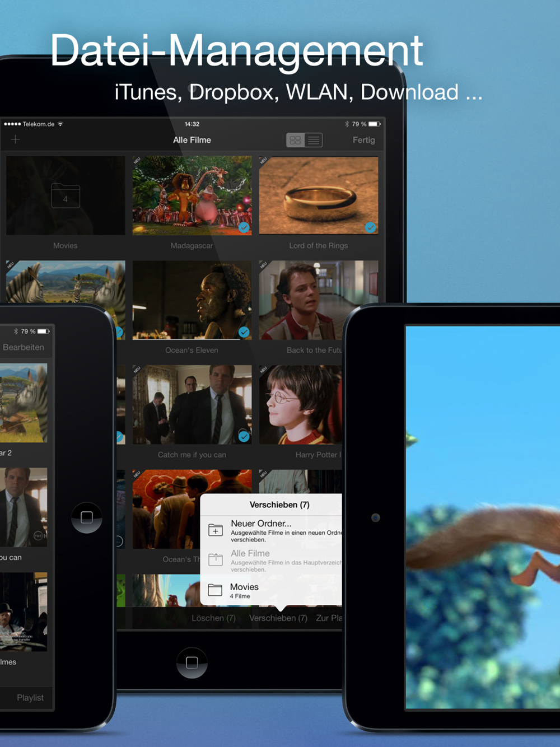This screenshot has width=560, height=747.
Task: Click the Alle Filme title
Action: [192, 140]
